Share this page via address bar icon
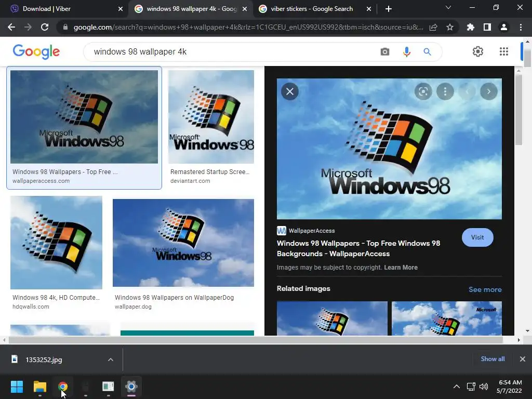The height and width of the screenshot is (399, 532). pos(433,27)
